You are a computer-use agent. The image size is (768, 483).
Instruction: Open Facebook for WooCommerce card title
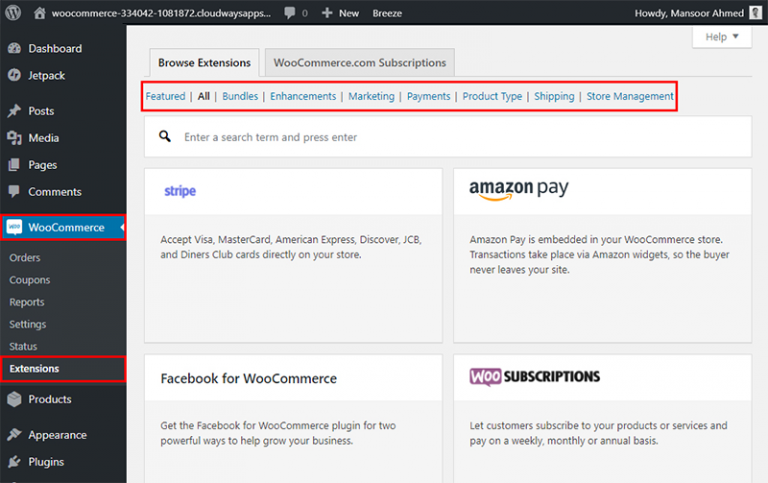[x=248, y=378]
